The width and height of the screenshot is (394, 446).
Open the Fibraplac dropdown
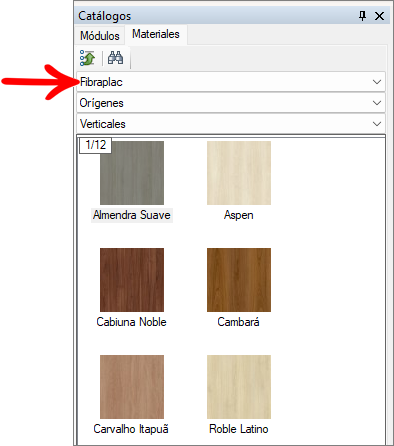tap(231, 82)
